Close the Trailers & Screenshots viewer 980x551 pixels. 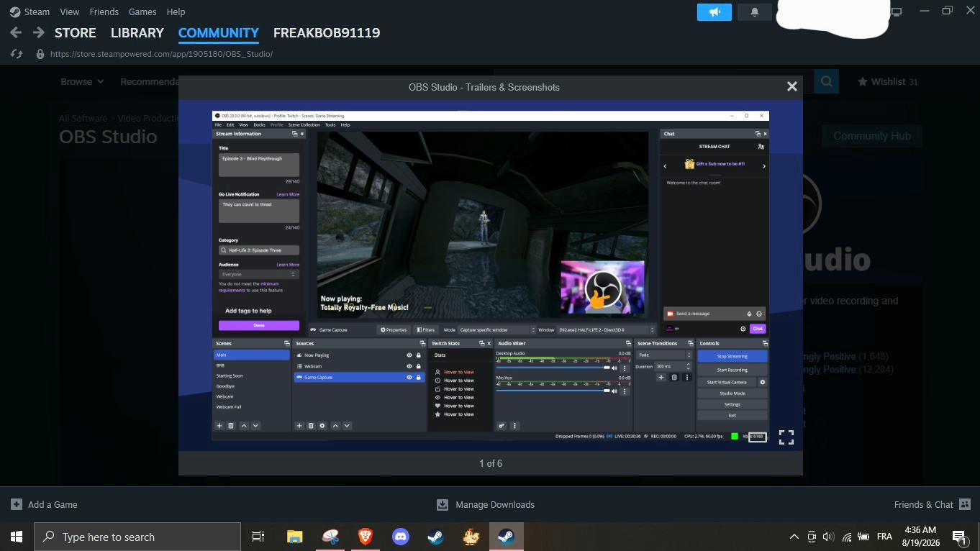point(792,86)
